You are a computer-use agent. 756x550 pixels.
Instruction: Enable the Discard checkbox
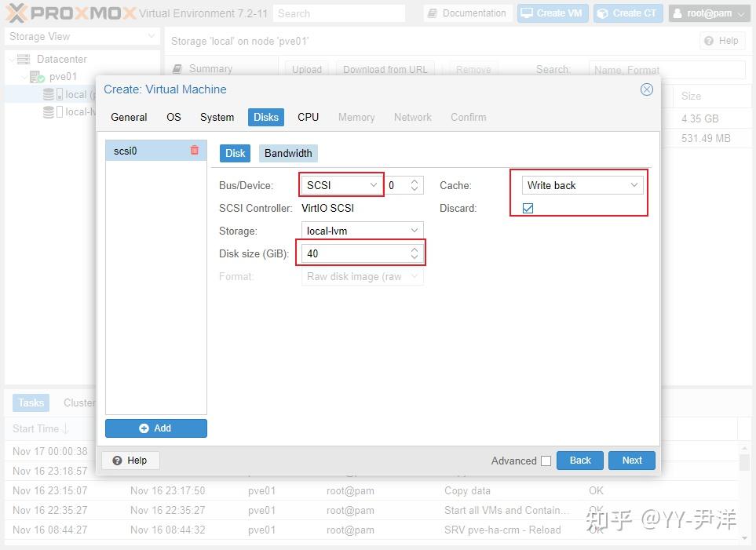click(528, 208)
